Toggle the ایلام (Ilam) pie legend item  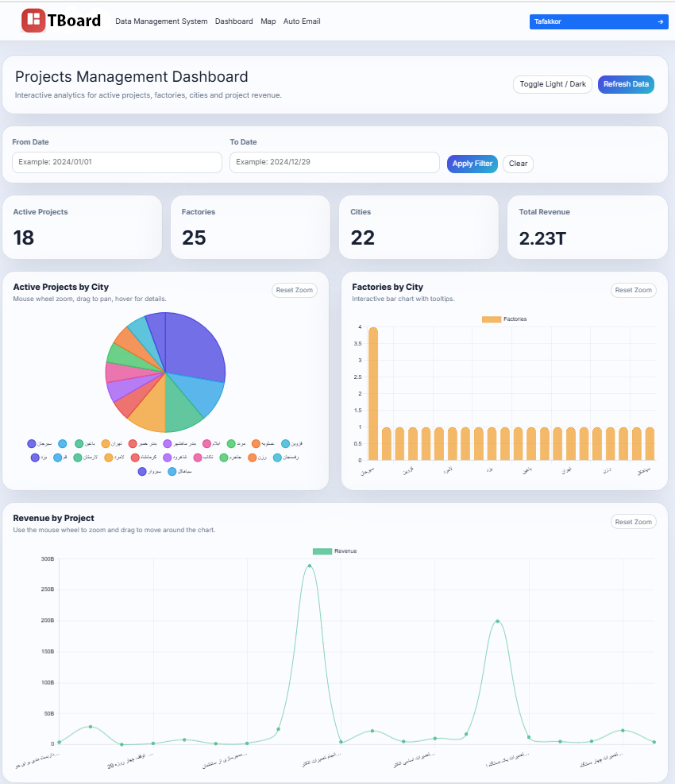click(211, 443)
